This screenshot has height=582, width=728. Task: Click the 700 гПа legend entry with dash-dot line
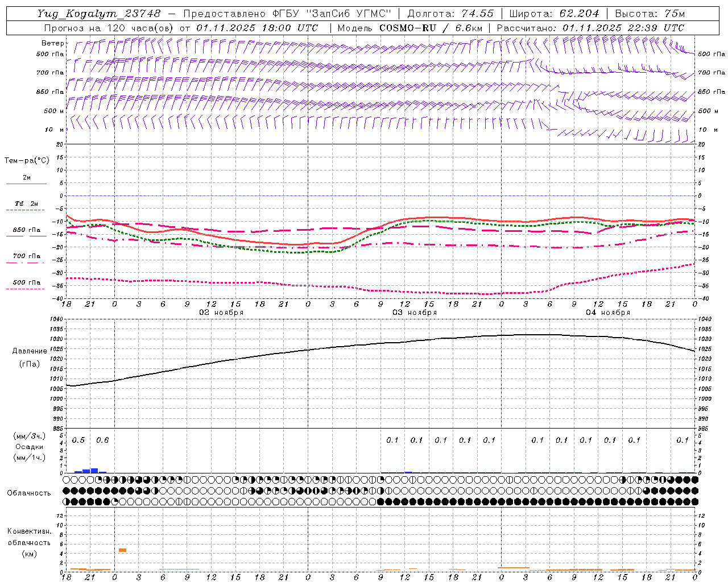(27, 256)
